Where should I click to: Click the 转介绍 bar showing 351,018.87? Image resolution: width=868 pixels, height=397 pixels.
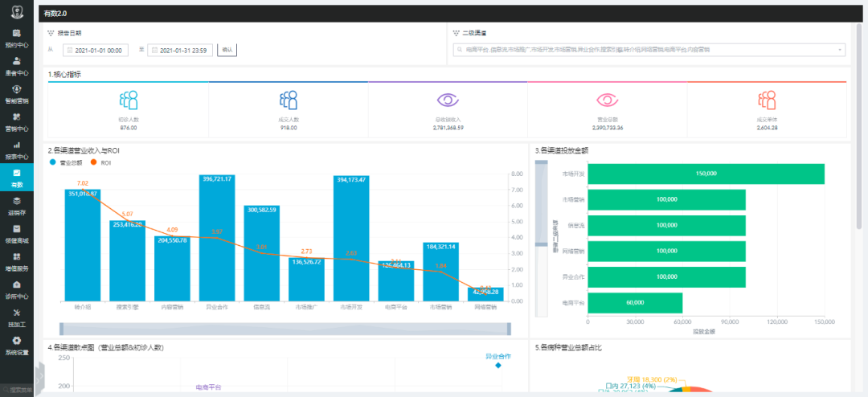click(83, 245)
